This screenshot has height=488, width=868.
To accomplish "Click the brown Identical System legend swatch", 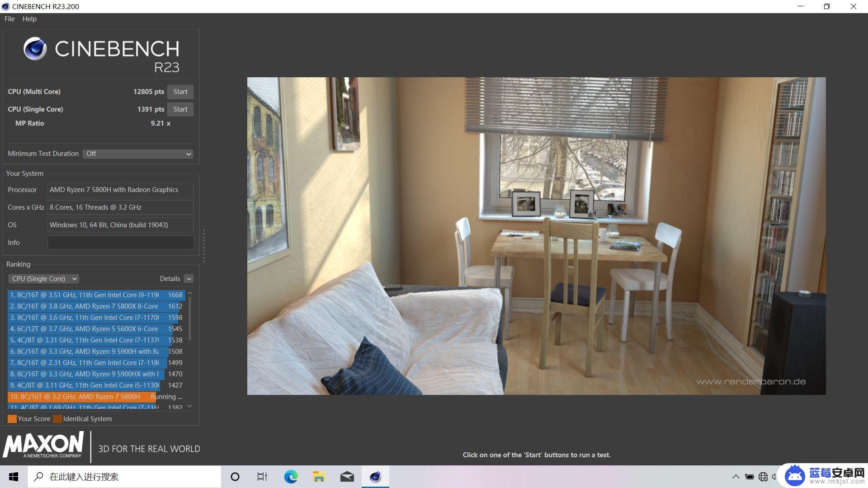I will click(x=57, y=419).
